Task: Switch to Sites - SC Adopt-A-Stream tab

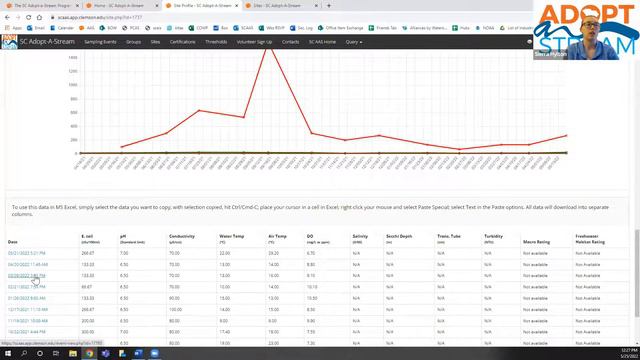Action: tap(278, 6)
